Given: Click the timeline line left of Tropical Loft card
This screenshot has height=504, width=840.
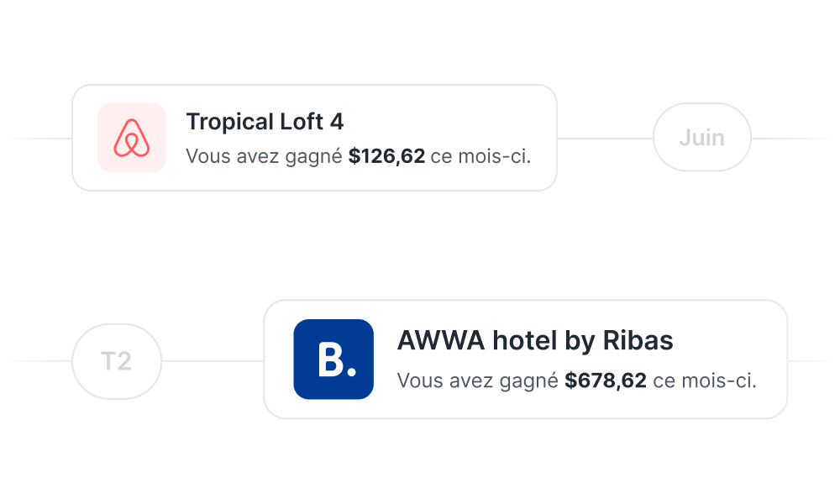Looking at the screenshot, I should (39, 139).
